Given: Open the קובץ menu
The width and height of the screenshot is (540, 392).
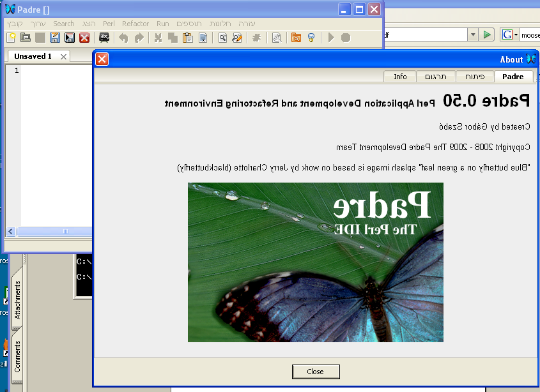Looking at the screenshot, I should pos(15,24).
